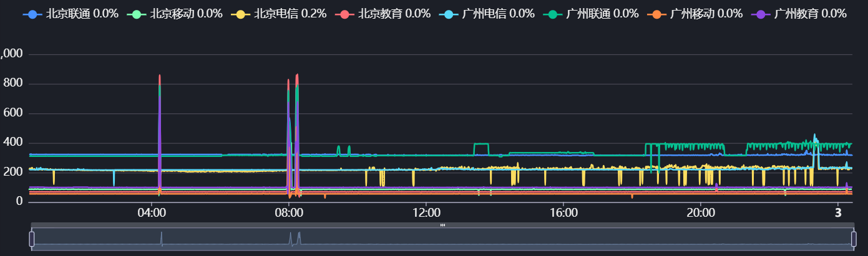Hide the 北京电信 0.2% series via its label
Screen dimensions: 868x256
(290, 14)
